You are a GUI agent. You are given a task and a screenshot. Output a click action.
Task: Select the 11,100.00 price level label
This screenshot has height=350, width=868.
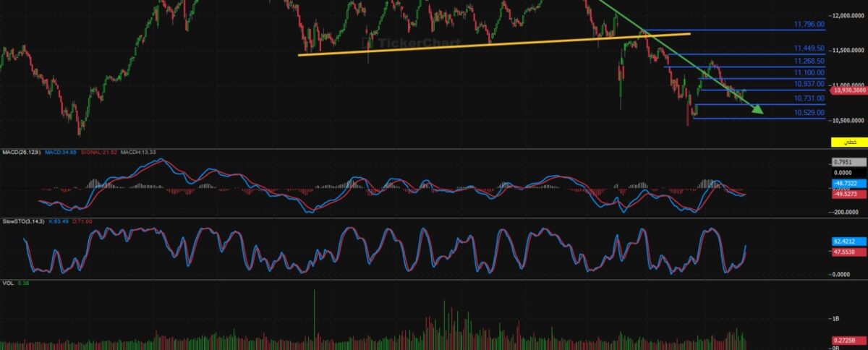809,73
